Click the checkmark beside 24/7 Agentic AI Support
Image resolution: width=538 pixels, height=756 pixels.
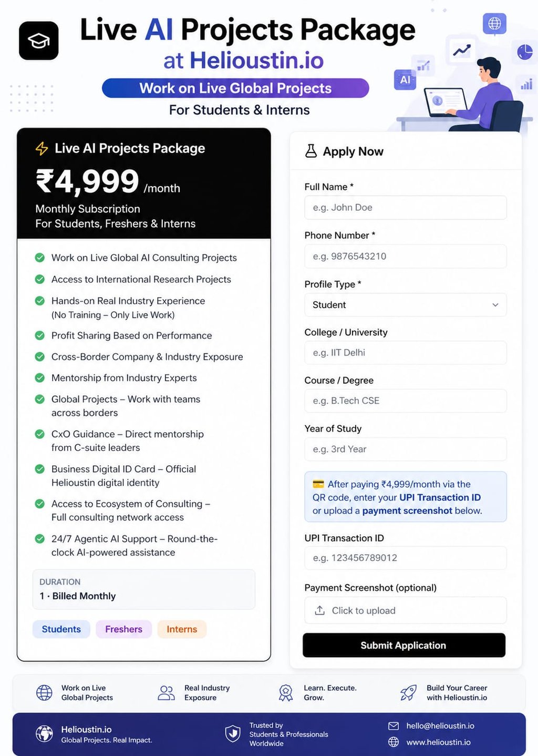pyautogui.click(x=39, y=539)
